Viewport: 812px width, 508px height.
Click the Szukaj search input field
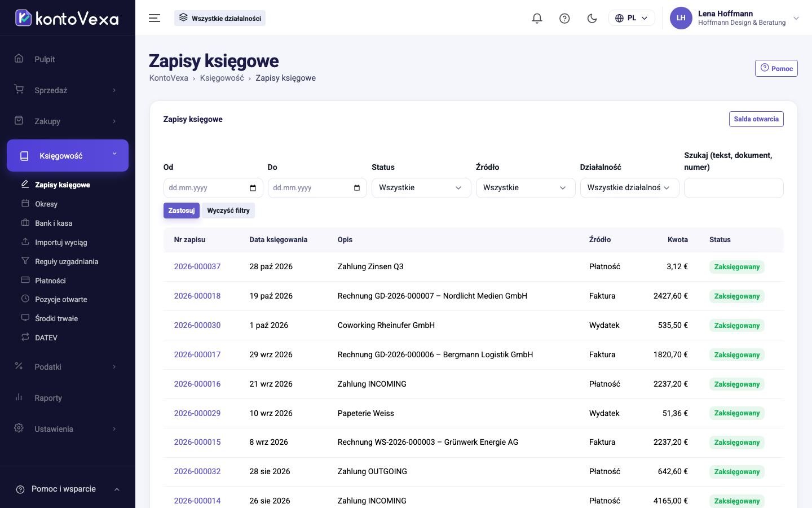click(734, 188)
